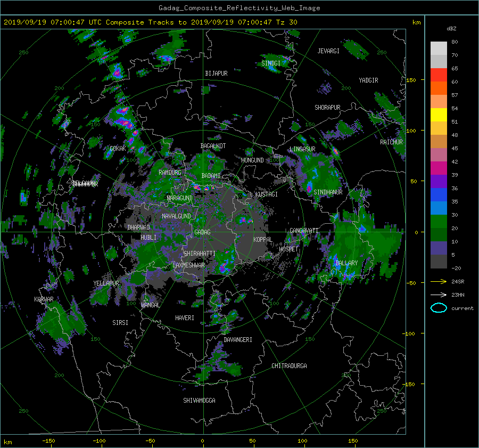The height and width of the screenshot is (448, 479).
Task: Select the magenta 39 dBZ swatch
Action: point(439,168)
